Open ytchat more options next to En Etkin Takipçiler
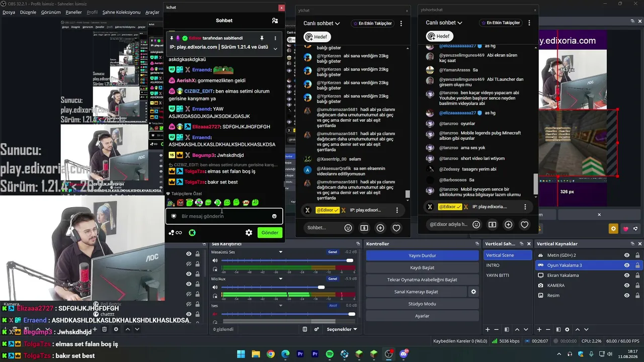The width and height of the screenshot is (644, 362). pos(401,23)
